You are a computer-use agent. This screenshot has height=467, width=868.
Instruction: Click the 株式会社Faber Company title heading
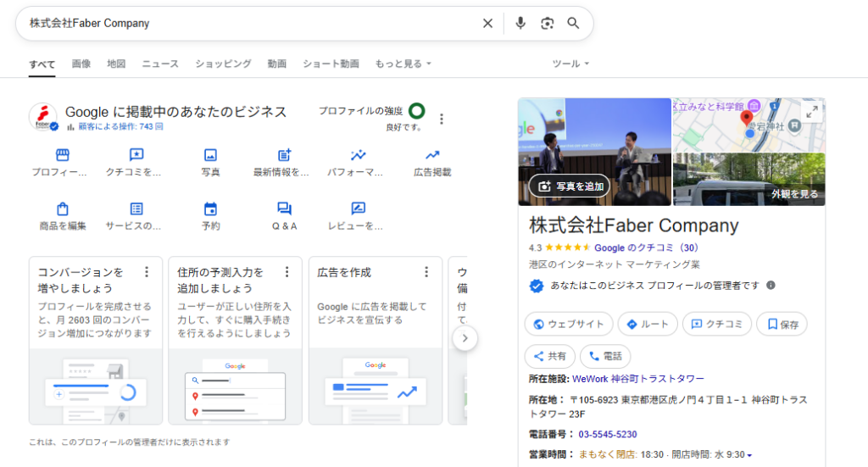[x=634, y=225]
